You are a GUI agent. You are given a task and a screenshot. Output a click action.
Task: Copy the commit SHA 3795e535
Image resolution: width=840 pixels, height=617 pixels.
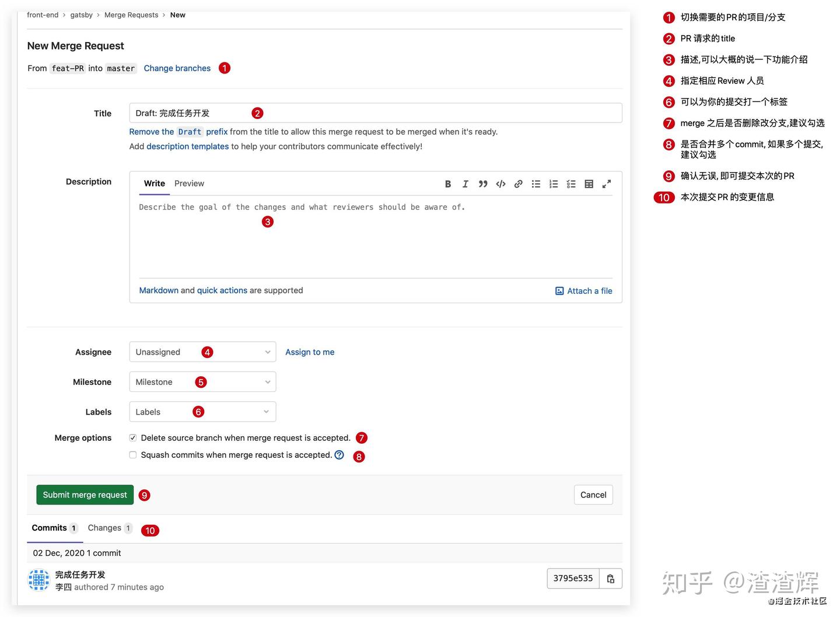tap(610, 578)
